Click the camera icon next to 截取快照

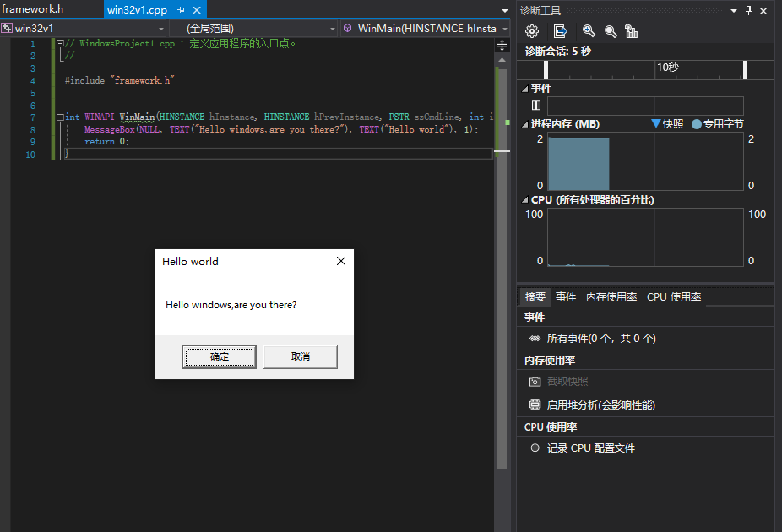(x=535, y=382)
